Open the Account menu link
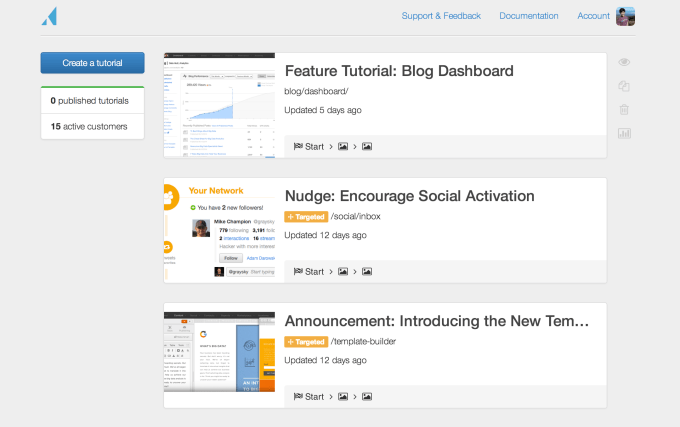The image size is (680, 427). pyautogui.click(x=593, y=16)
